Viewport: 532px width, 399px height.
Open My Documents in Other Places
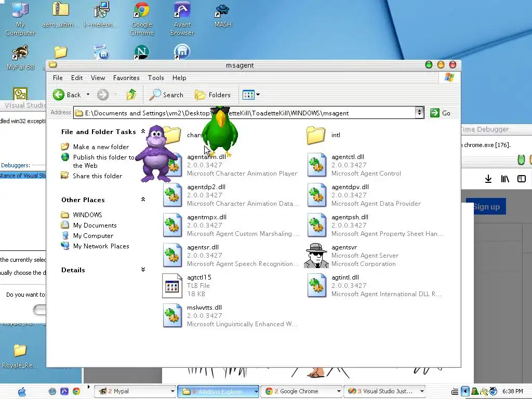(95, 225)
